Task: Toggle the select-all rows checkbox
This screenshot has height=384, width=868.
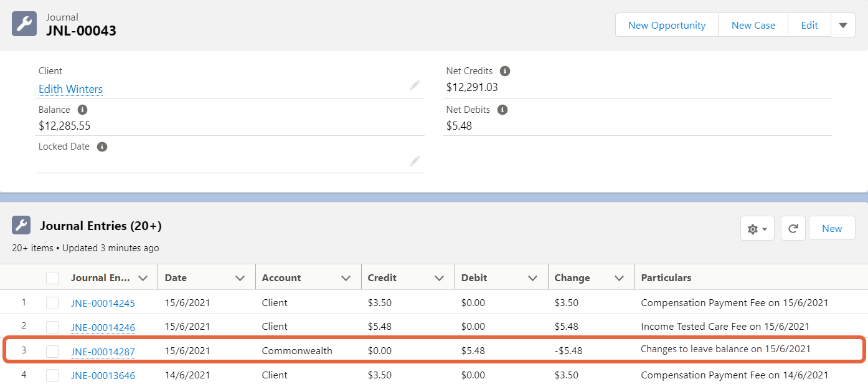Action: pos(52,278)
